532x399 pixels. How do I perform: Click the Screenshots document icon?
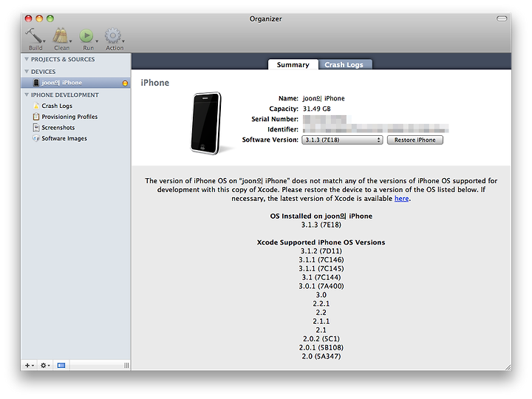click(x=36, y=128)
